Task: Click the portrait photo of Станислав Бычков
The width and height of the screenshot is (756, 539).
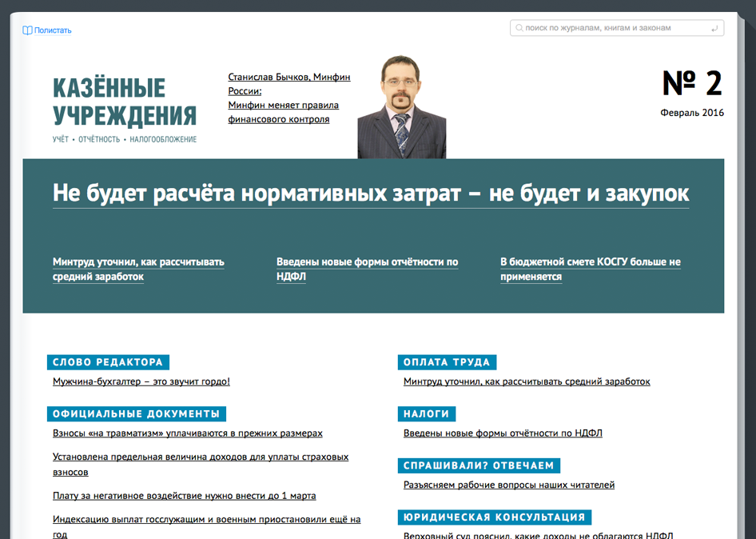Action: tap(402, 107)
